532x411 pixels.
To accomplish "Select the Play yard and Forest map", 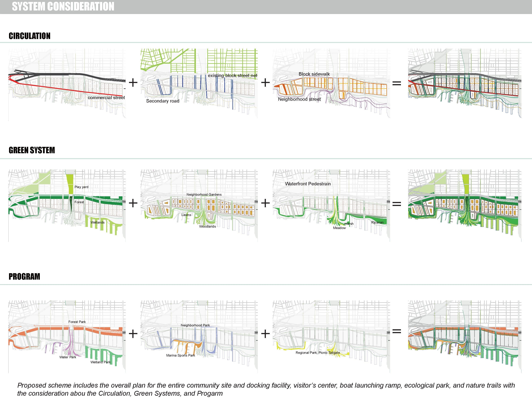I will [67, 205].
